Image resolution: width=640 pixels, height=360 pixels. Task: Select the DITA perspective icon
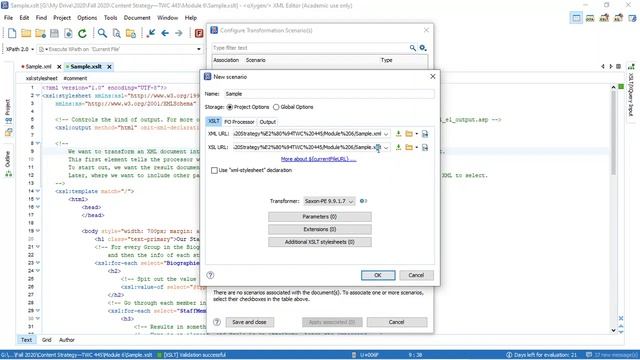[590, 18]
